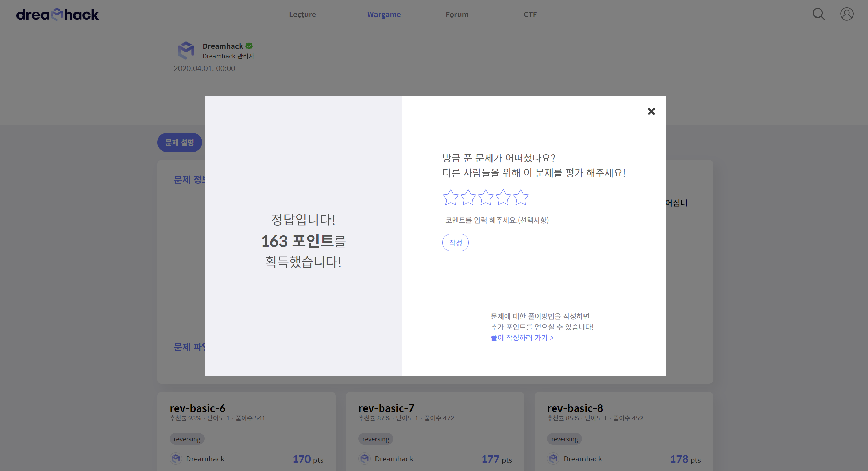Open the Lecture menu
Screen dimensions: 868x471
tap(302, 15)
